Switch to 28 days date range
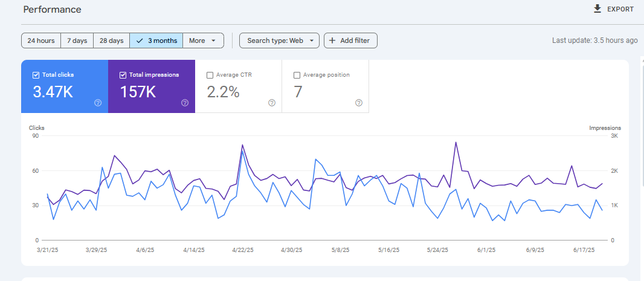This screenshot has height=281, width=644. click(x=111, y=40)
